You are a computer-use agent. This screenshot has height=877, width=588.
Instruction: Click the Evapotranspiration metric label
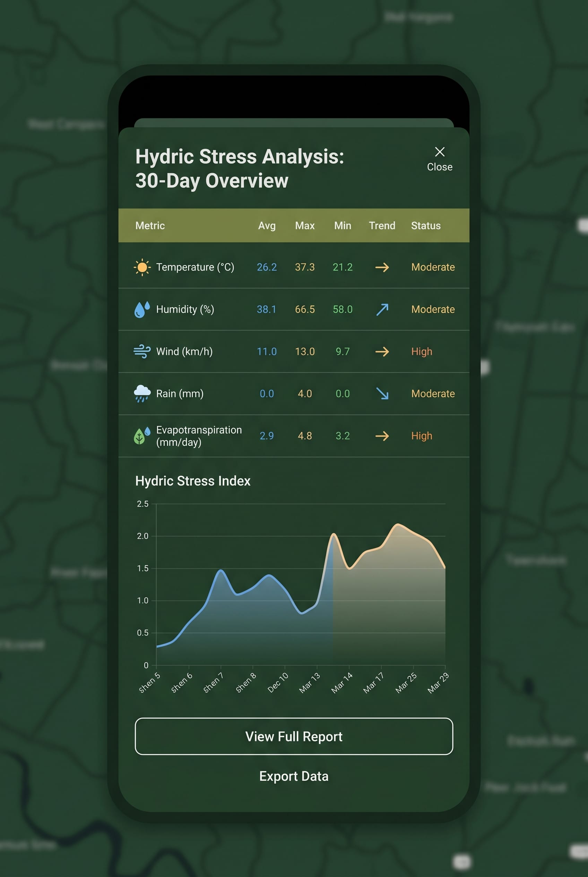[199, 436]
